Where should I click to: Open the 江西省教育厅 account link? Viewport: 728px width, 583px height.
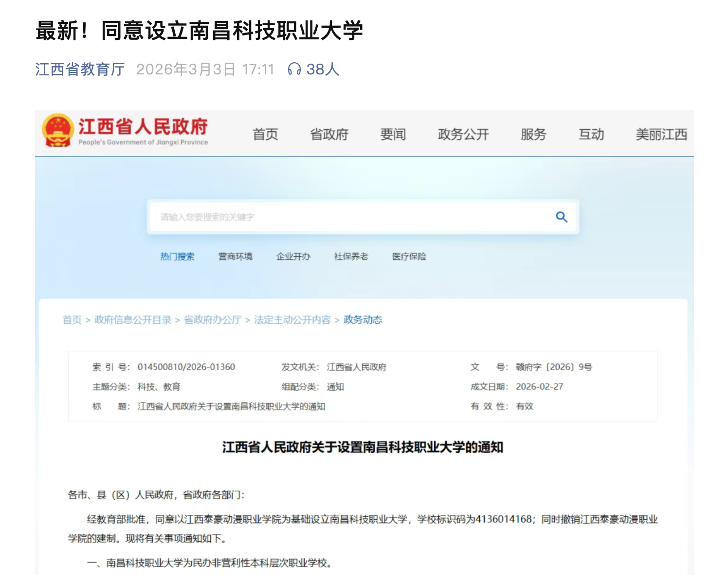(80, 69)
